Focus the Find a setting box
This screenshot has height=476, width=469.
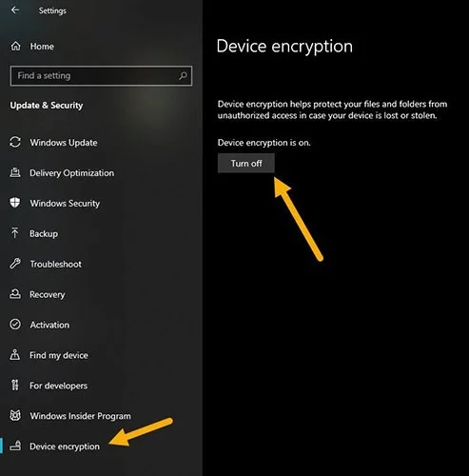tap(101, 76)
